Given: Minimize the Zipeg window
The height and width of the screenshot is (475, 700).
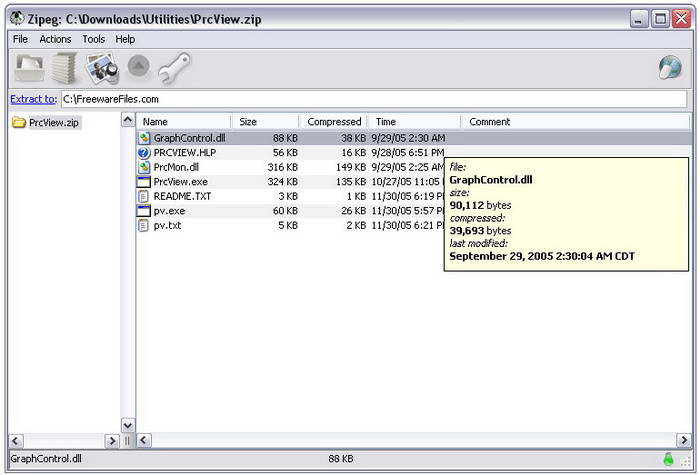Looking at the screenshot, I should (639, 19).
